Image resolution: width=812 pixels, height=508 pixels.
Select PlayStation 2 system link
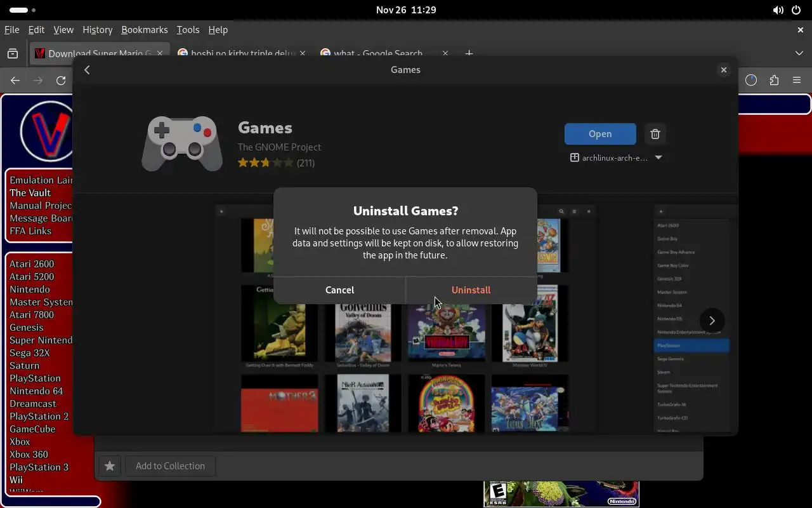[x=39, y=417]
